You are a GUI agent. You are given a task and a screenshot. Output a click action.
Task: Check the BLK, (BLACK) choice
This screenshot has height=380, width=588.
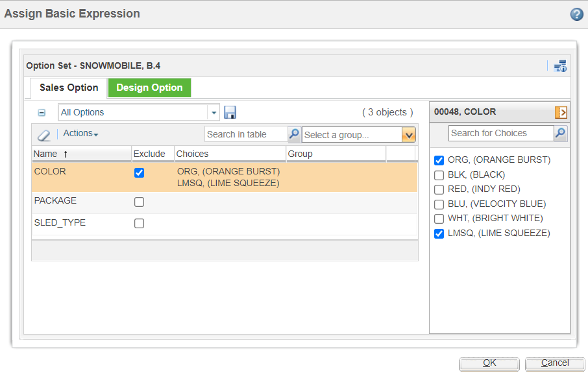(x=439, y=174)
